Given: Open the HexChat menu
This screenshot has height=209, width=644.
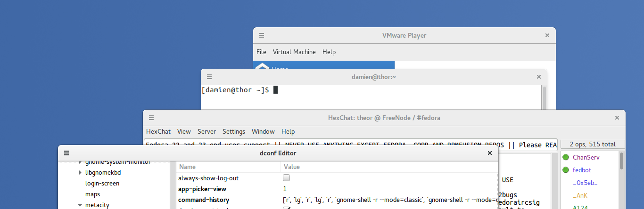Looking at the screenshot, I should [x=158, y=131].
